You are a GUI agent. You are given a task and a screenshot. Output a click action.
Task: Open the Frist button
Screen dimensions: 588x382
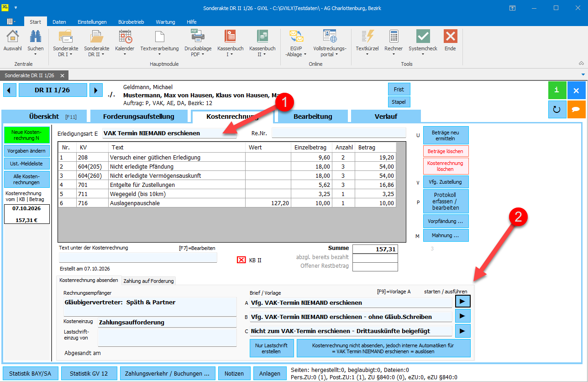click(x=399, y=89)
